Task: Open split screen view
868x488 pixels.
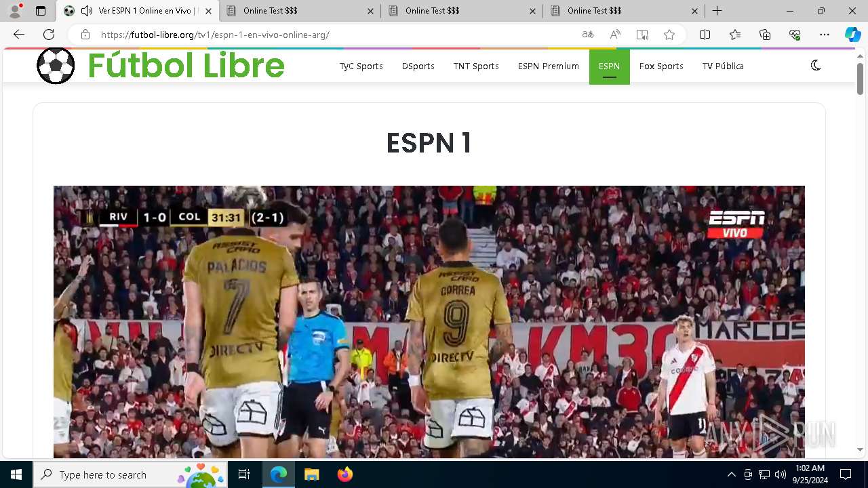Action: pos(705,35)
